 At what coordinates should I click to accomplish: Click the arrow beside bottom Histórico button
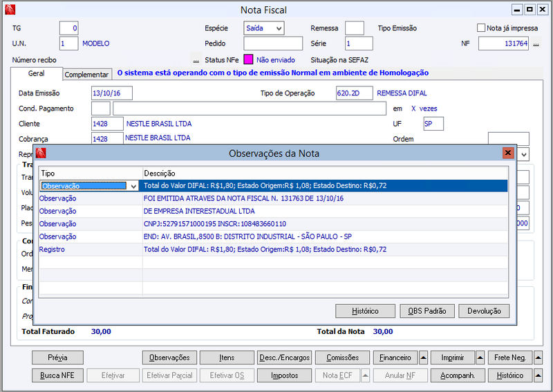(x=538, y=375)
